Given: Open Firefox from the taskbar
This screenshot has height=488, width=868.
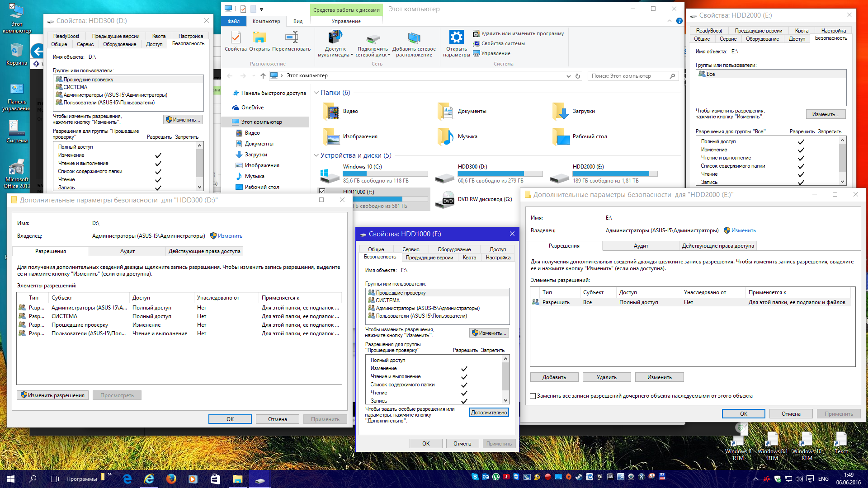Looking at the screenshot, I should 171,479.
